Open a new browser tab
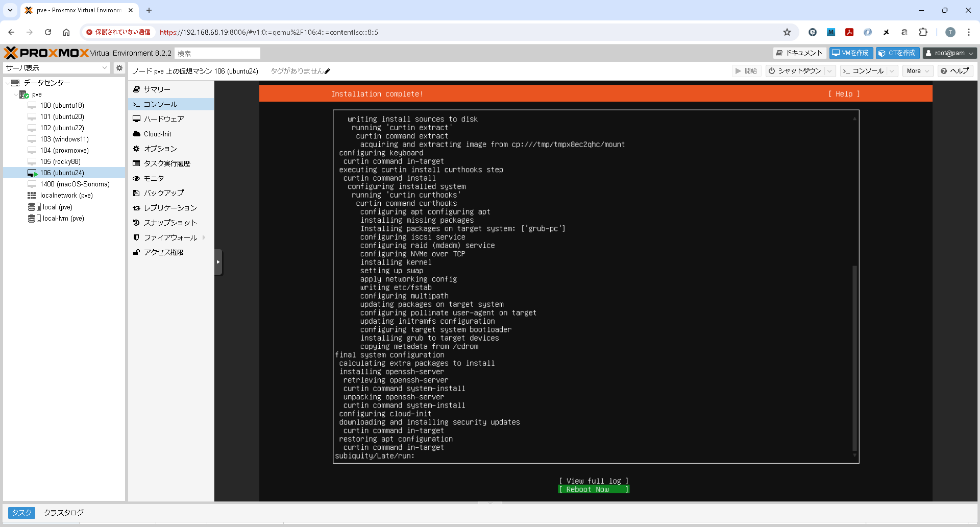This screenshot has width=980, height=527. [149, 10]
